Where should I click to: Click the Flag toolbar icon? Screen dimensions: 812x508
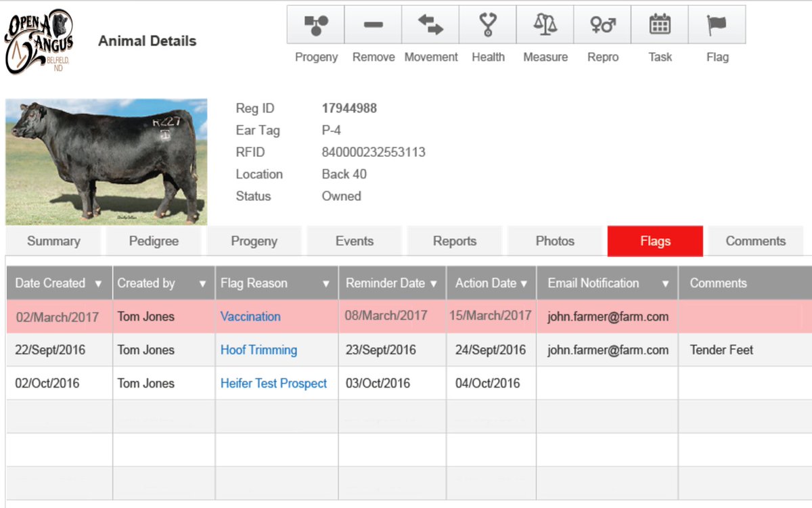coord(717,25)
